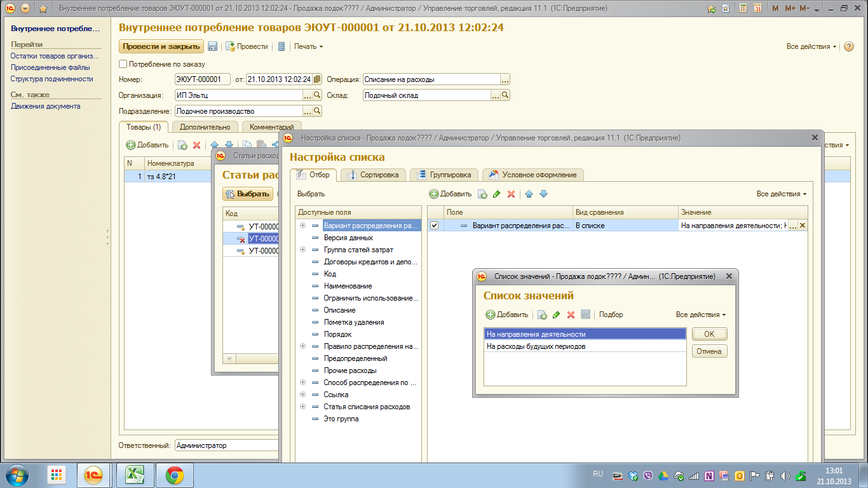This screenshot has width=868, height=488.
Task: Expand Правило распределения field
Action: (303, 346)
